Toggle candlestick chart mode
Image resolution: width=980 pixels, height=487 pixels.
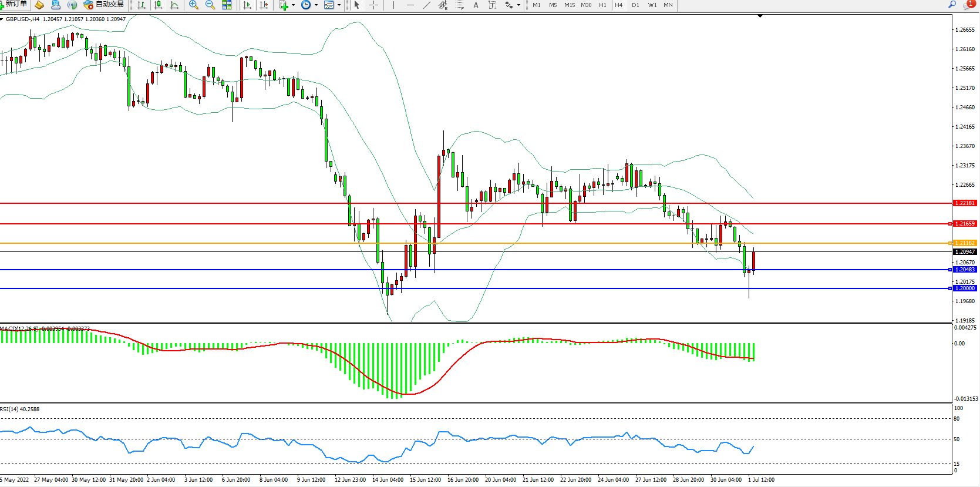coord(158,5)
